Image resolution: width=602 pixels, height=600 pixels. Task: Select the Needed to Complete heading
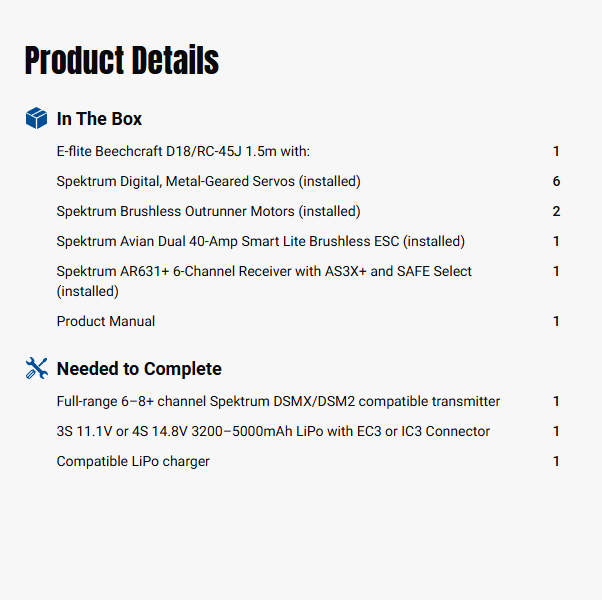139,369
